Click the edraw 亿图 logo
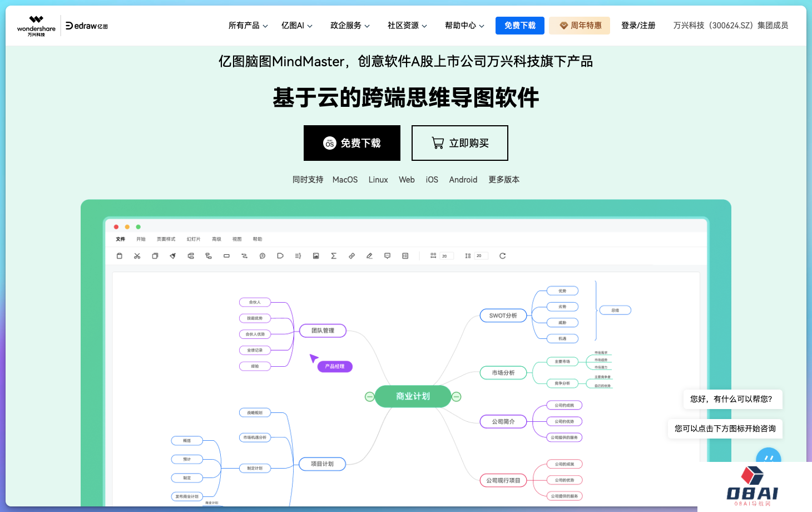 [x=87, y=26]
